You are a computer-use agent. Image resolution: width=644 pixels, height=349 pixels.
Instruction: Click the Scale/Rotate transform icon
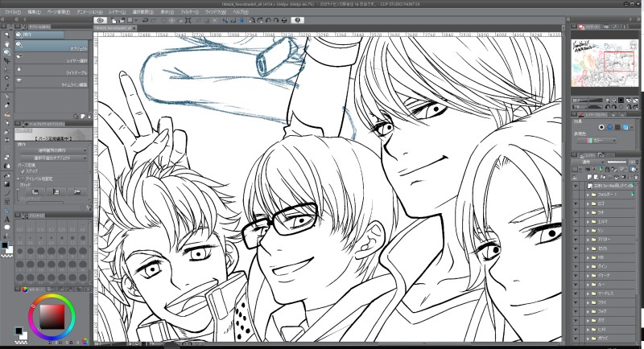pos(188,20)
